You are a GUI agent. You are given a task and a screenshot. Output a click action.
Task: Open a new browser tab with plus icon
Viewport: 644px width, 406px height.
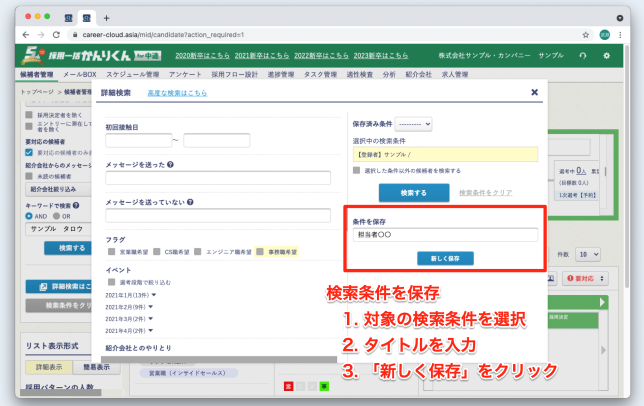point(107,17)
